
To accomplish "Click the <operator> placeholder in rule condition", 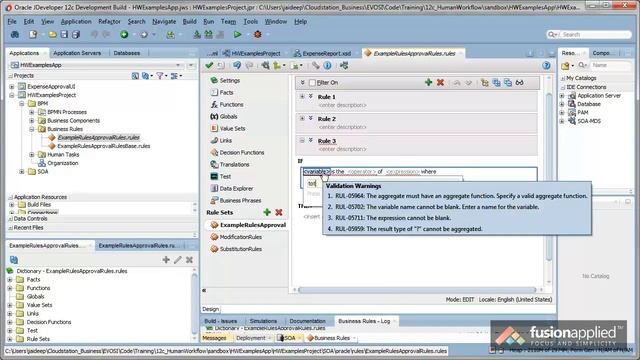I will click(361, 171).
